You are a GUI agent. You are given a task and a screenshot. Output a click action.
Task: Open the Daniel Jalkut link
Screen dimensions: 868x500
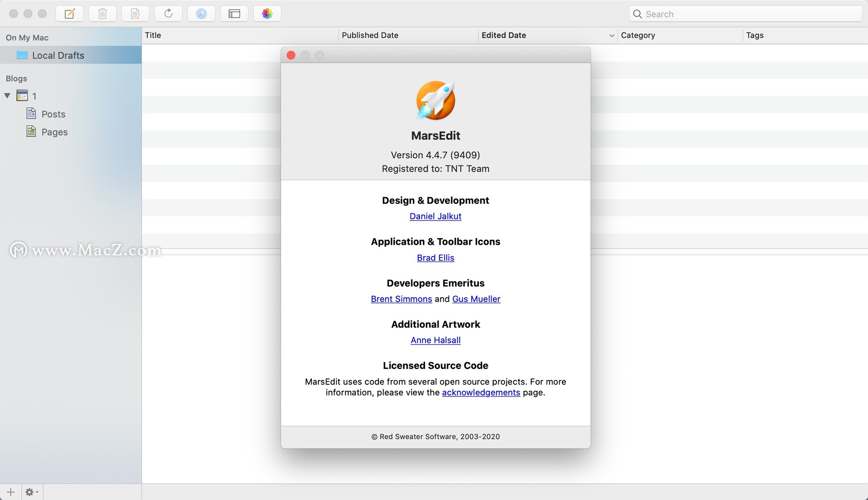coord(435,216)
